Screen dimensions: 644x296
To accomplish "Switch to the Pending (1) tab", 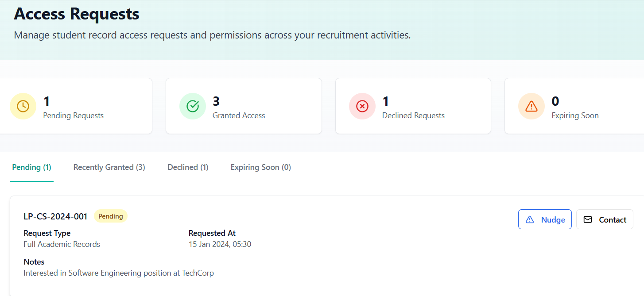I will [31, 167].
